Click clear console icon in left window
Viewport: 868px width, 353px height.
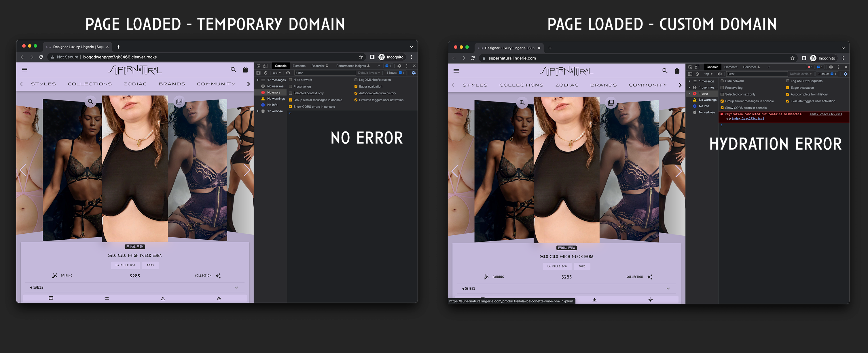[266, 73]
